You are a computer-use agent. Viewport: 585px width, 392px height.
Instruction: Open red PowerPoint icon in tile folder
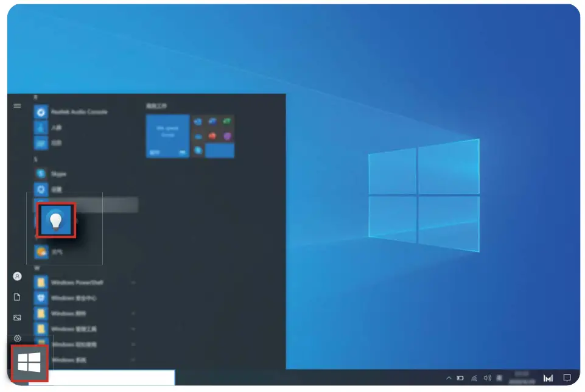212,136
